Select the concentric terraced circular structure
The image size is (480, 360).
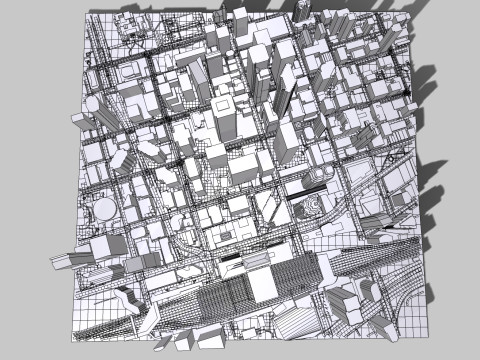point(311,206)
